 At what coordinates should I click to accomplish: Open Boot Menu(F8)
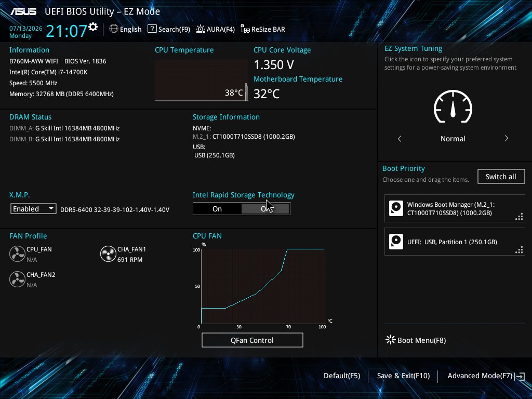point(416,340)
